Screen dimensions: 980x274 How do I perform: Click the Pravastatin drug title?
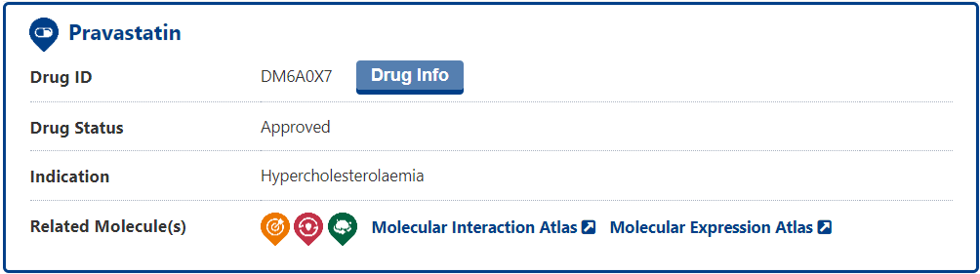point(125,33)
